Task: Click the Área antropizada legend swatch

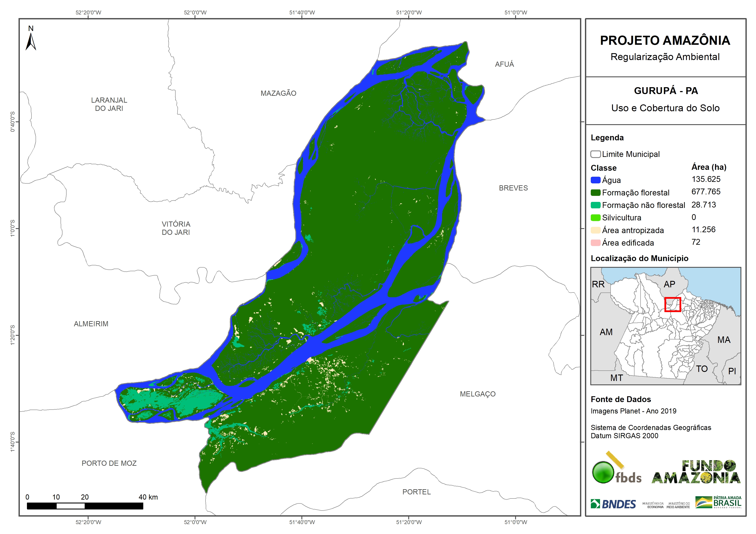Action: click(595, 230)
